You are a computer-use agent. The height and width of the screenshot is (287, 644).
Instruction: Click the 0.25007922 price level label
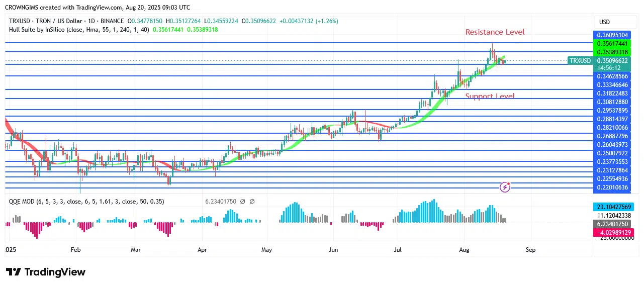tap(612, 153)
